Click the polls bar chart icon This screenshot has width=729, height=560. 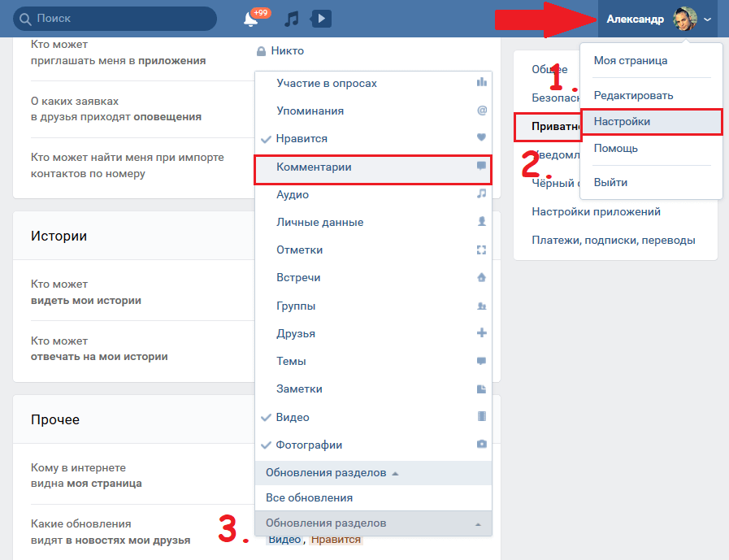coord(482,82)
